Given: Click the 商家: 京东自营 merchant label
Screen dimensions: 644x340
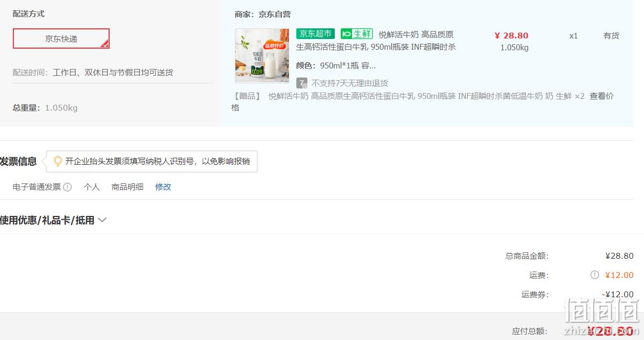Looking at the screenshot, I should coord(263,14).
